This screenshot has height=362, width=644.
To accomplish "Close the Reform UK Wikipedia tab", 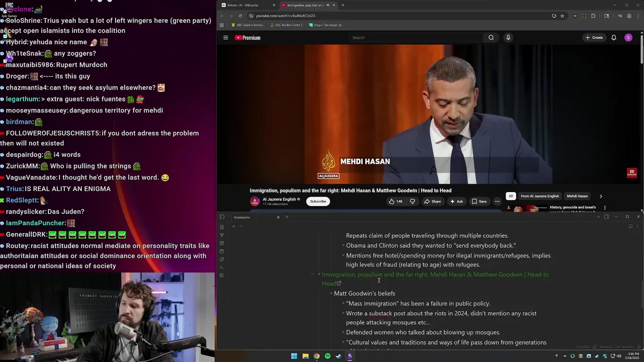I will (274, 5).
